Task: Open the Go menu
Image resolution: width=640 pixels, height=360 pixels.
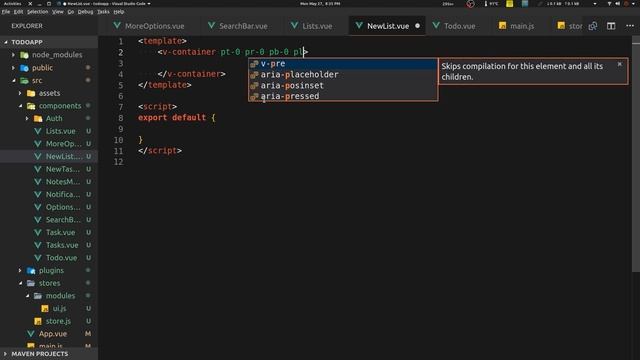Action: pyautogui.click(x=71, y=12)
